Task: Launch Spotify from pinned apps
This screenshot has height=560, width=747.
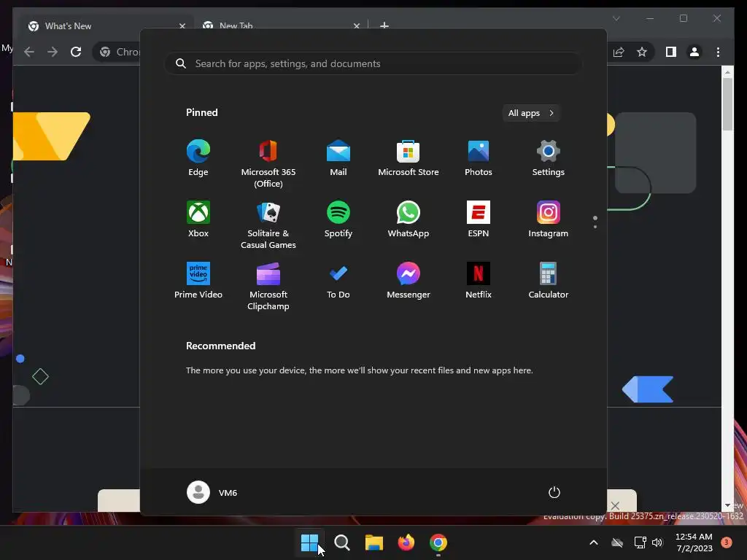Action: click(x=338, y=219)
